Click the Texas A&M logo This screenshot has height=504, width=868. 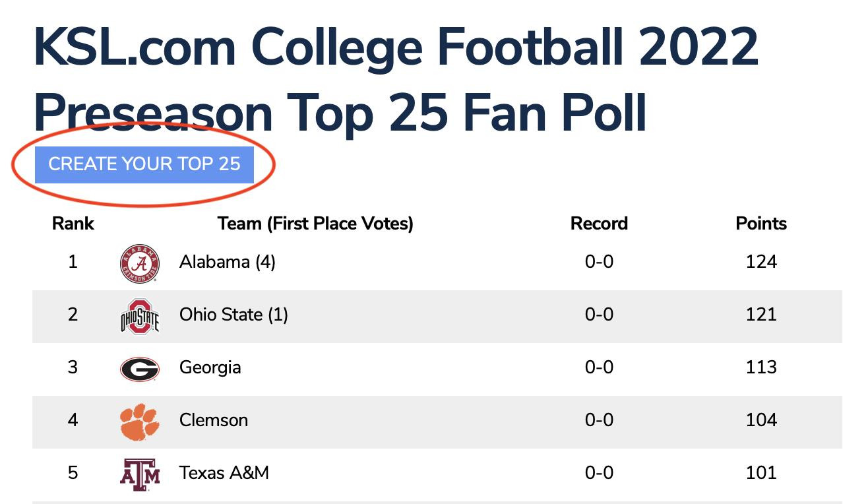pyautogui.click(x=140, y=473)
